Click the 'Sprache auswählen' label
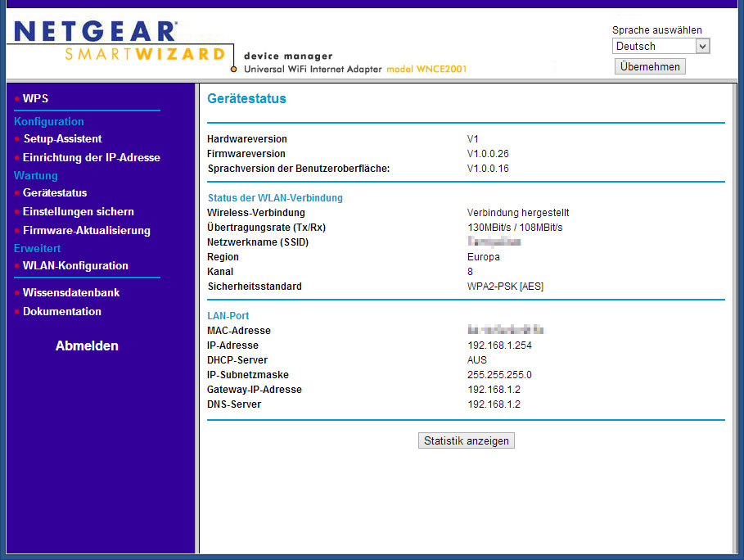Image resolution: width=744 pixels, height=560 pixels. [656, 30]
